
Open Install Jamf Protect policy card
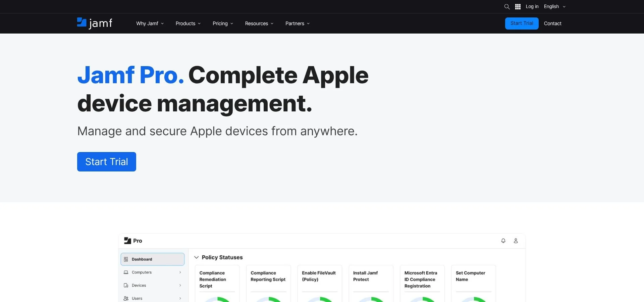(x=371, y=284)
